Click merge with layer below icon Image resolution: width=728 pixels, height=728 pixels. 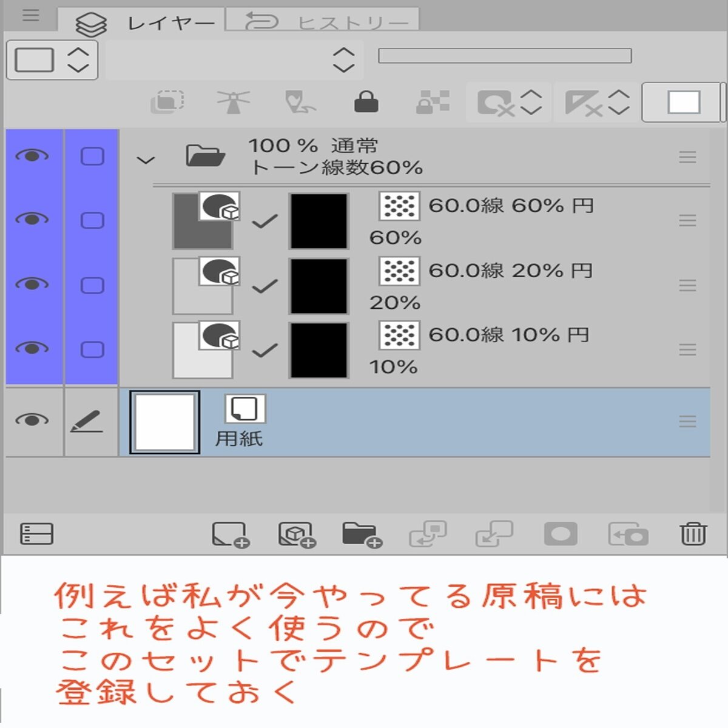coord(494,534)
